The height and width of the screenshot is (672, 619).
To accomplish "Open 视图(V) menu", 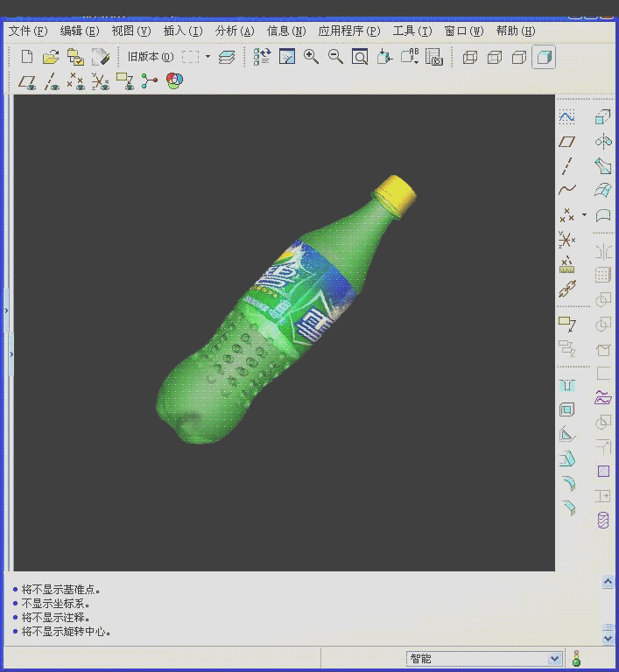I will pyautogui.click(x=131, y=31).
